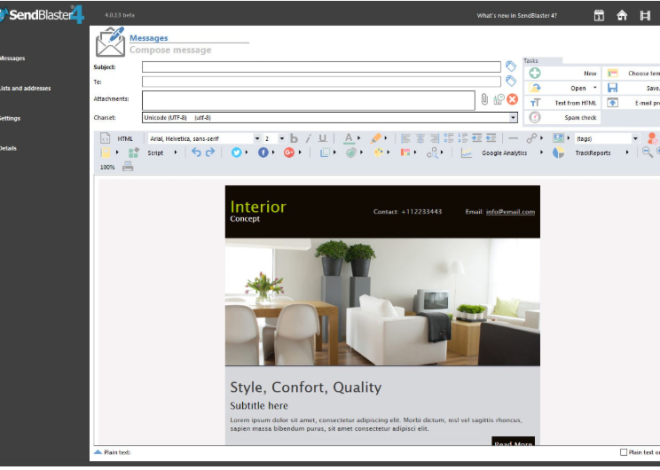The width and height of the screenshot is (660, 470).
Task: Expand the Script menu arrow
Action: point(176,153)
